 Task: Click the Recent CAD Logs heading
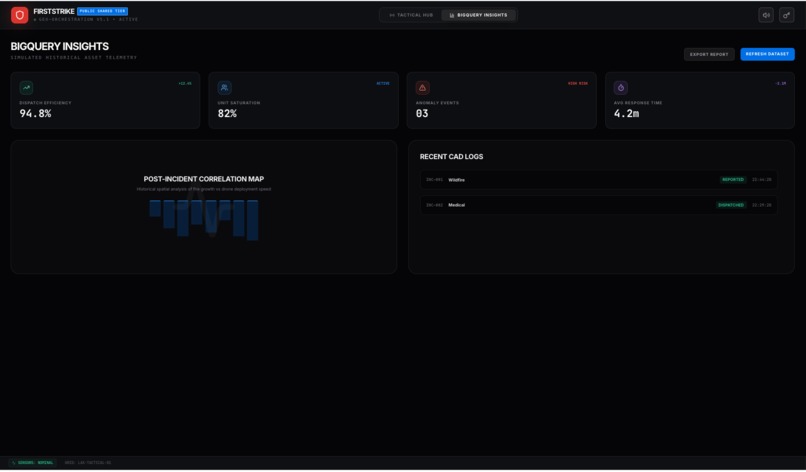click(451, 157)
